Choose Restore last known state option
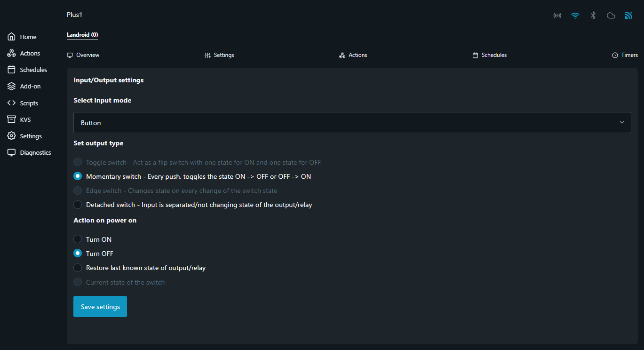The image size is (644, 350). (x=78, y=268)
